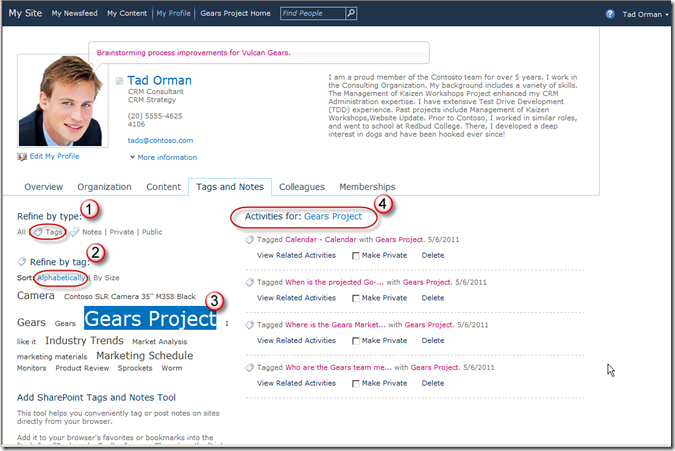Screen dimensions: 675x451
Task: Go to Gears Project Home
Action: coord(235,13)
